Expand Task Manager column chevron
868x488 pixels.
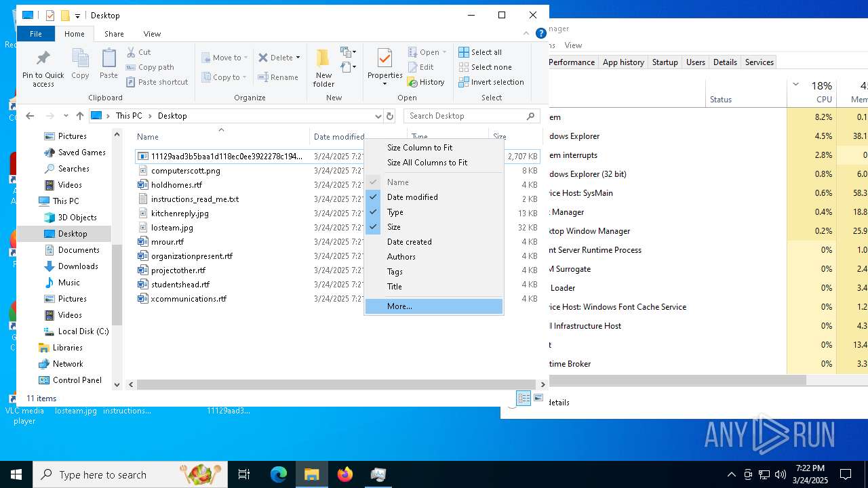point(795,85)
